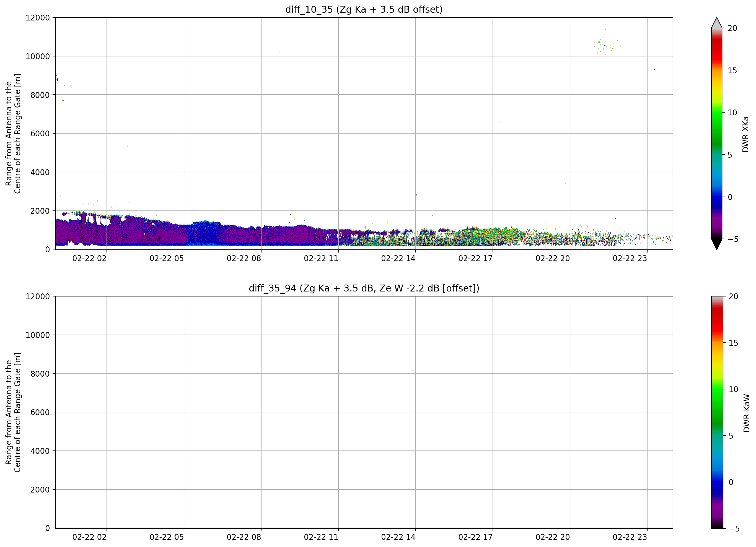Click the DWR-XKa colorbar gradient
The image size is (756, 547).
click(x=716, y=133)
